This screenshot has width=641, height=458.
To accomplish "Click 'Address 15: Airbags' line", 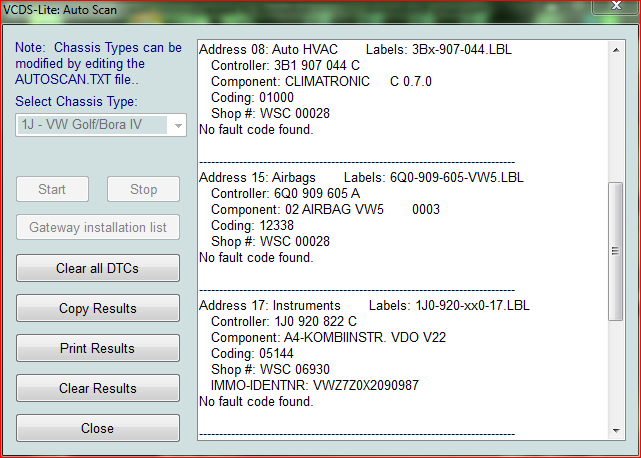I will (x=361, y=177).
